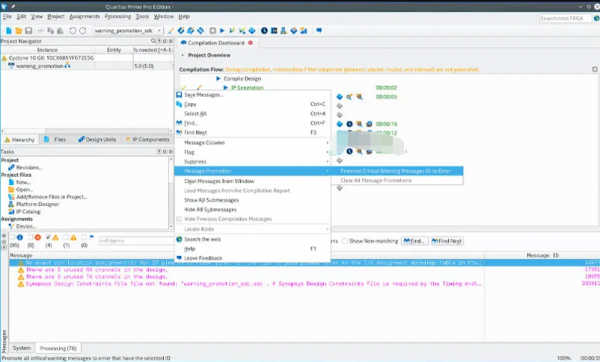
Task: Open IP Catalog from Tasks panel
Action: 28,211
